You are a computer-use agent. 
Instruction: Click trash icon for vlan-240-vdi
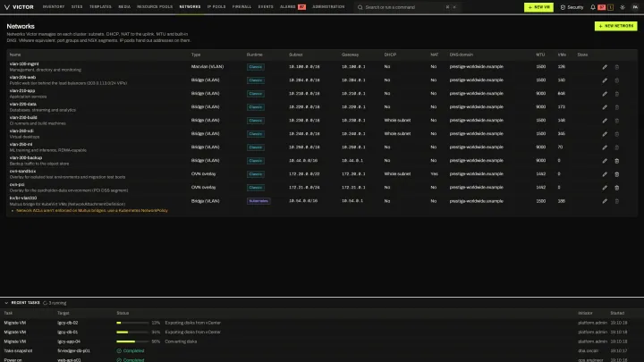616,134
